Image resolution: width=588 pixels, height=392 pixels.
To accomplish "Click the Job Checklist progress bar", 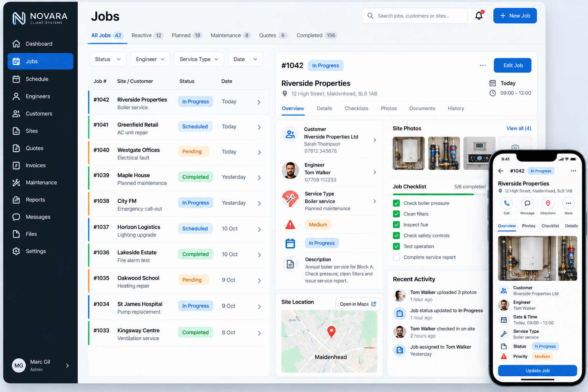I will [x=439, y=194].
